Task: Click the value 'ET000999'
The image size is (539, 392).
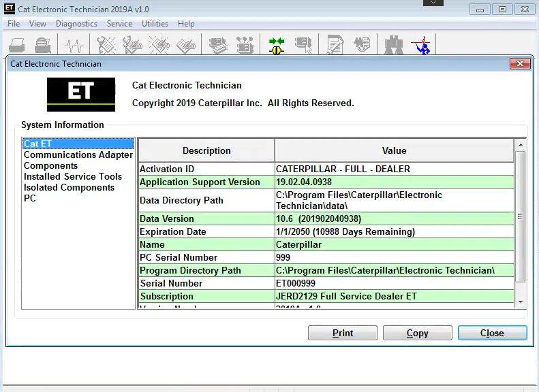Action: click(x=395, y=283)
